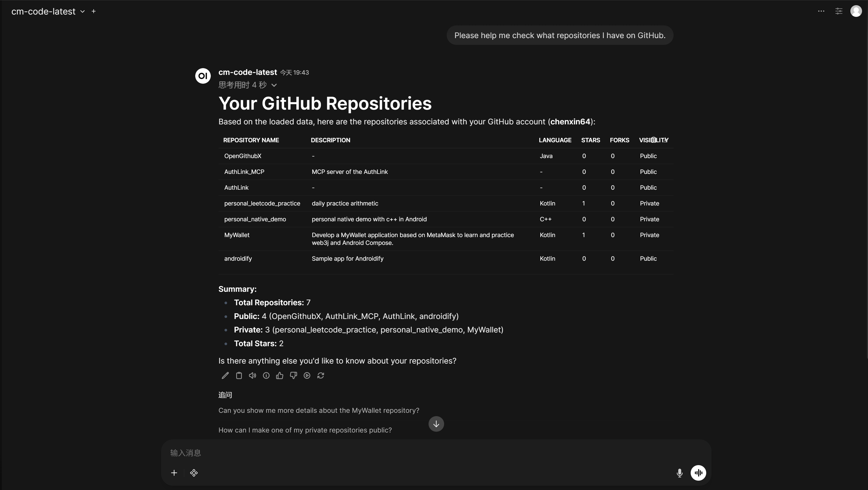Click continue response play icon
Viewport: 868px width, 490px height.
tap(307, 375)
